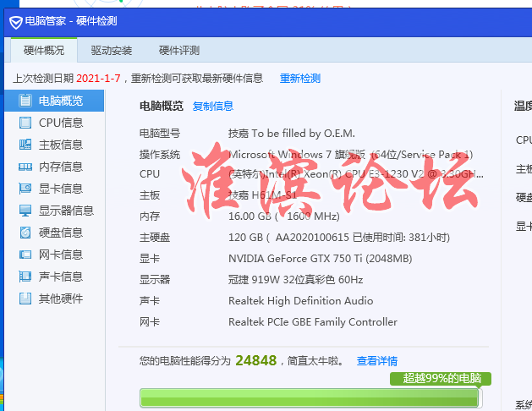532x411 pixels.
Task: Click the Microsoft Windows 7 旗舰版 value
Action: [x=350, y=155]
